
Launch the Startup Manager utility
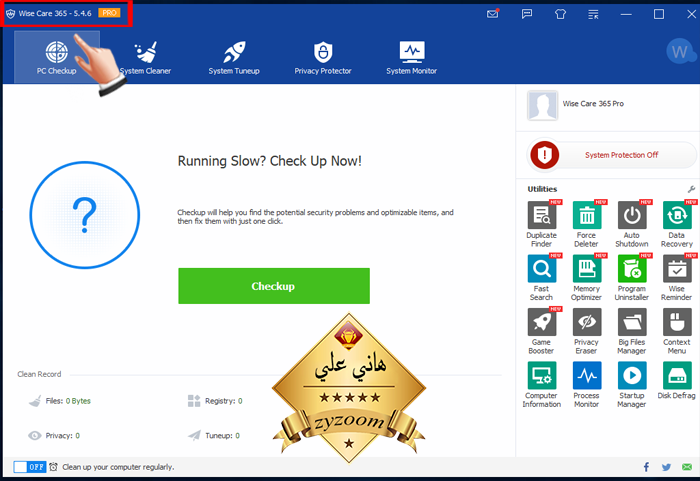[632, 376]
